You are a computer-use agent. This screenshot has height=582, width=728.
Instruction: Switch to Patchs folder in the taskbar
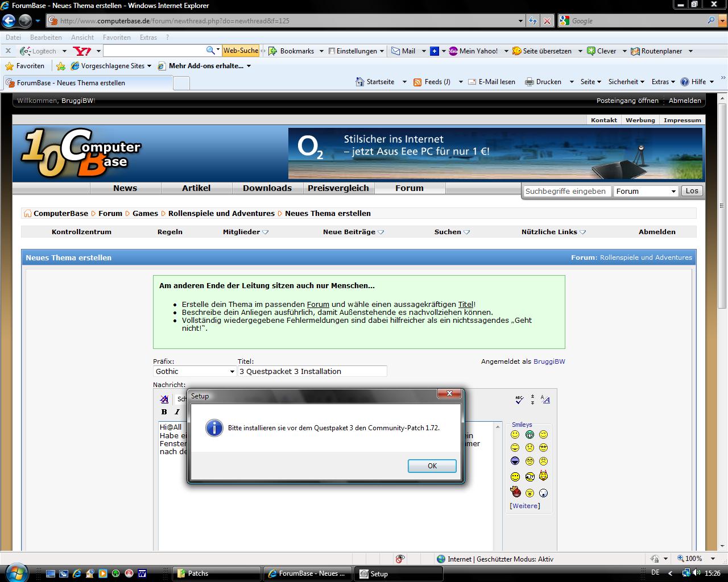pos(216,573)
